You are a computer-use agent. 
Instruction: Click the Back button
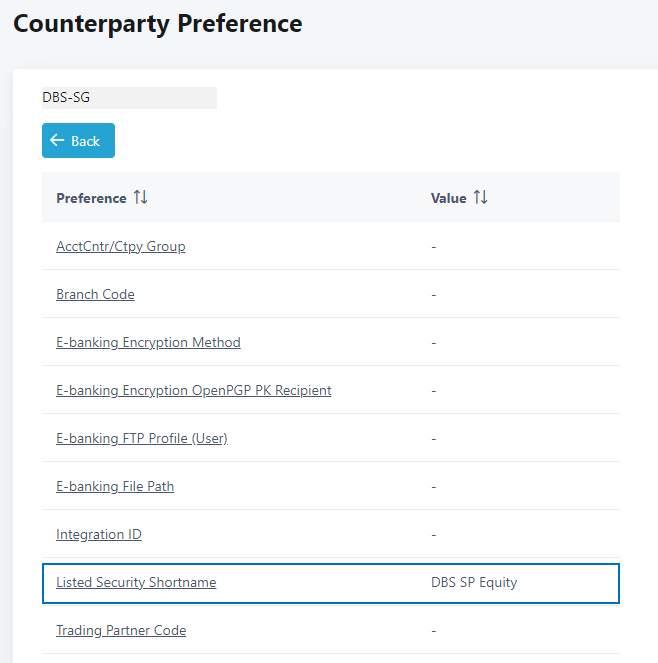[x=78, y=141]
